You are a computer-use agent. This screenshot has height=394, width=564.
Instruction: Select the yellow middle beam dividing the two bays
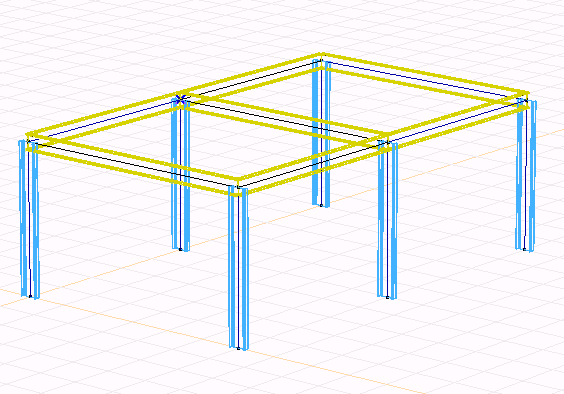[284, 120]
